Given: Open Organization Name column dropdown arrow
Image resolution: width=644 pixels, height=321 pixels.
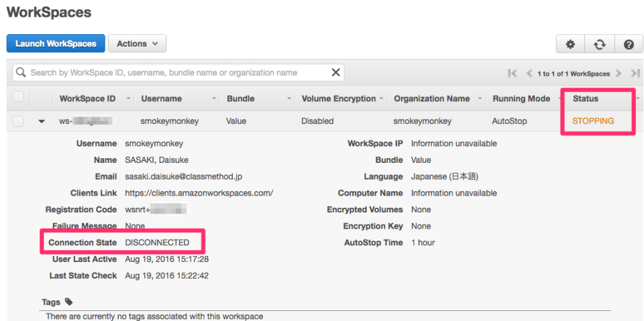Looking at the screenshot, I should pyautogui.click(x=479, y=99).
